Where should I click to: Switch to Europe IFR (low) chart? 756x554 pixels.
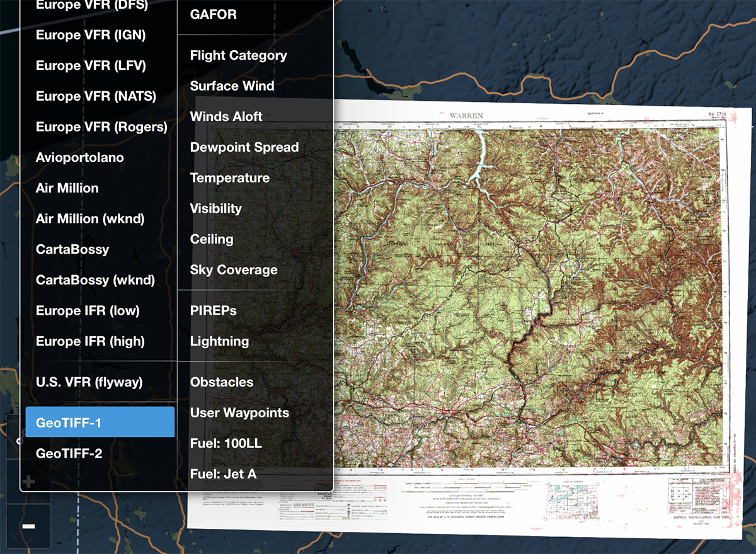click(88, 310)
